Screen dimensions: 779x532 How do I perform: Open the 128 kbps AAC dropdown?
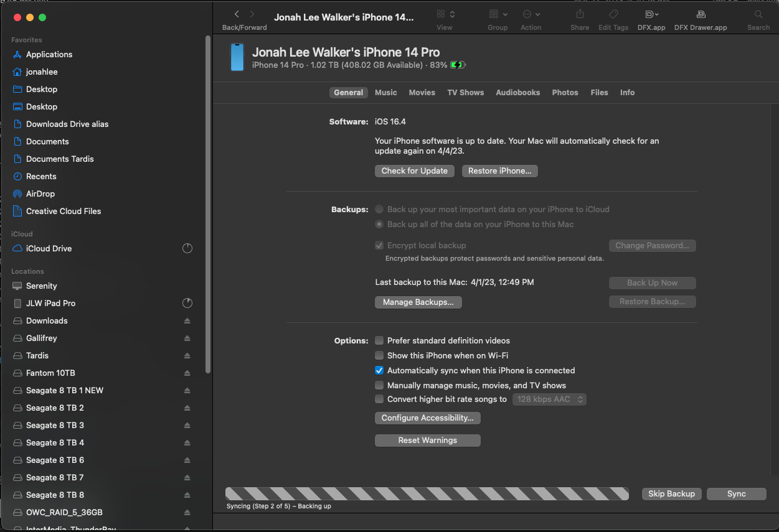pyautogui.click(x=549, y=399)
